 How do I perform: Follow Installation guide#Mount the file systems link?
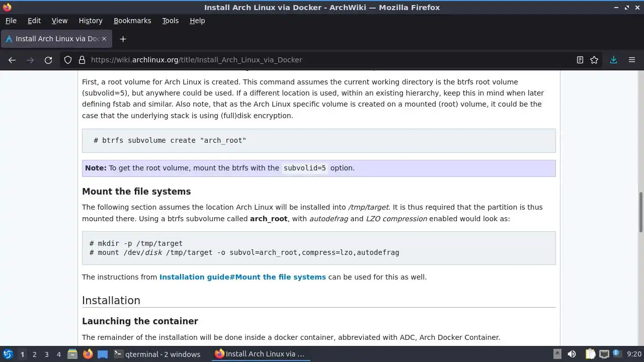[x=243, y=277]
